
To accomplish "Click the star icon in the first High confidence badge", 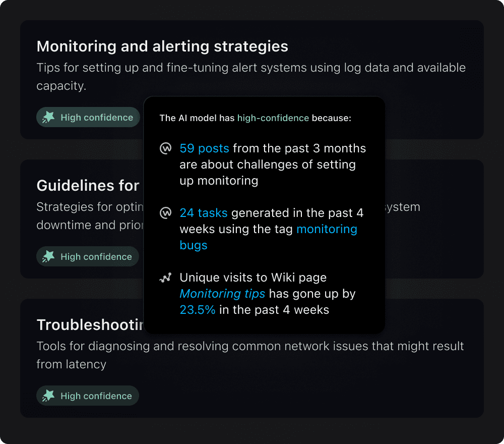I will pos(48,117).
